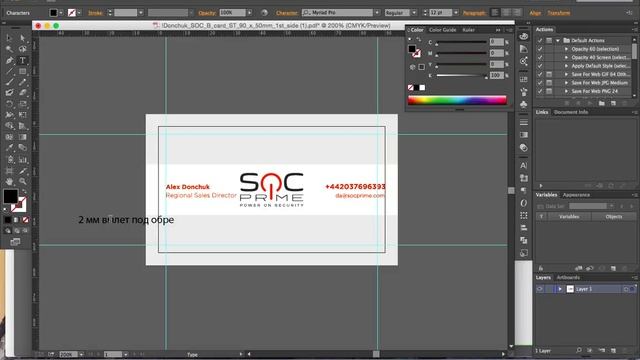Image resolution: width=640 pixels, height=360 pixels.
Task: Expand the Save For Web JPG Medium action
Action: click(566, 83)
